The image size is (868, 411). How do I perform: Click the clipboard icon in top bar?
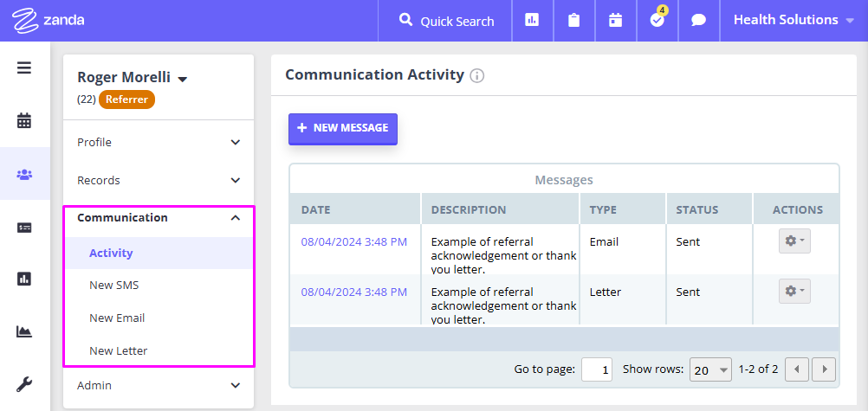coord(574,21)
